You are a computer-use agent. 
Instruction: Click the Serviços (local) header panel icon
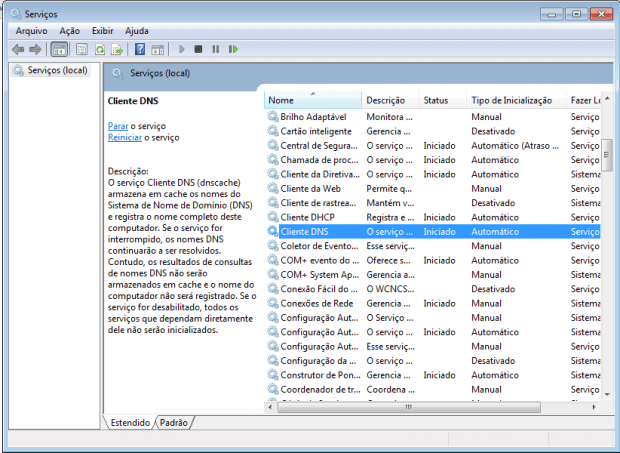tap(117, 74)
